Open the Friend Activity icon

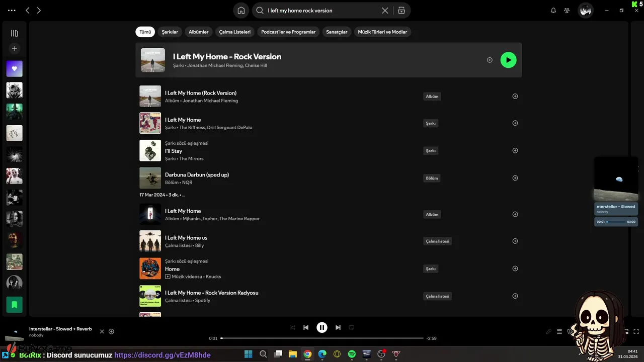[567, 10]
